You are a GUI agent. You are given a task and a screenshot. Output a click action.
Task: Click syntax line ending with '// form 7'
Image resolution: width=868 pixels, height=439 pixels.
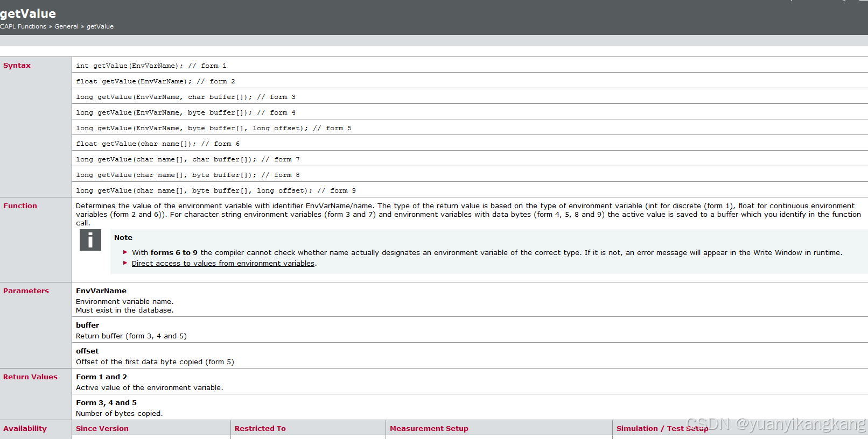[x=188, y=159]
